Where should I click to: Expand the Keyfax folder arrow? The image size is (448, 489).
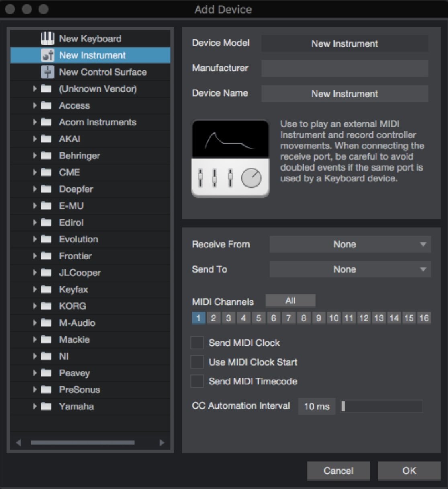pos(35,289)
